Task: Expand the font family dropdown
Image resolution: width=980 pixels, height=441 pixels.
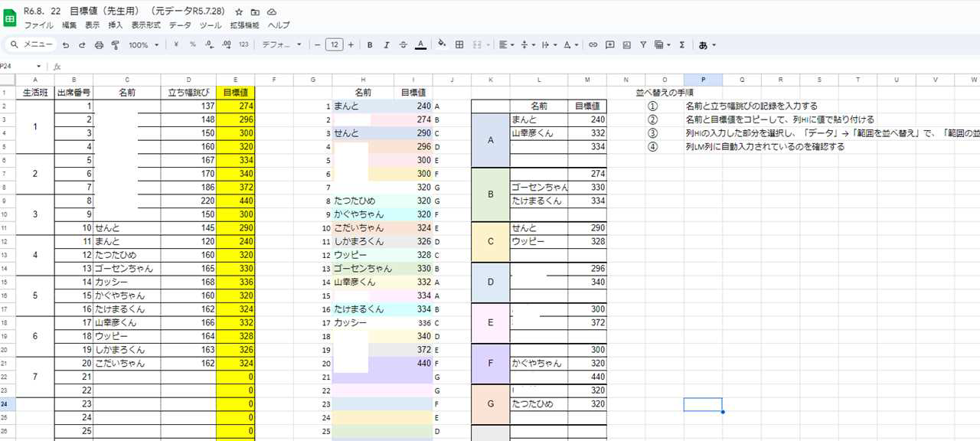Action: (282, 45)
